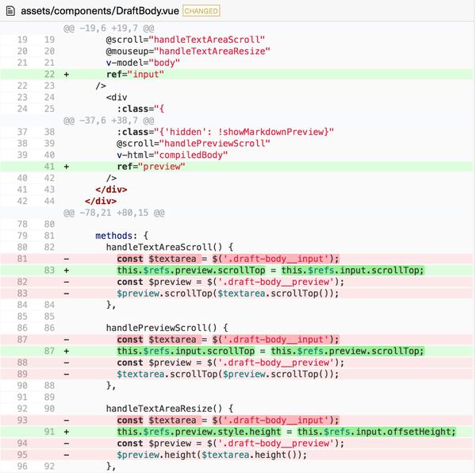Click the methods: { line
Viewport: 476px width, 473px height.
pyautogui.click(x=121, y=236)
